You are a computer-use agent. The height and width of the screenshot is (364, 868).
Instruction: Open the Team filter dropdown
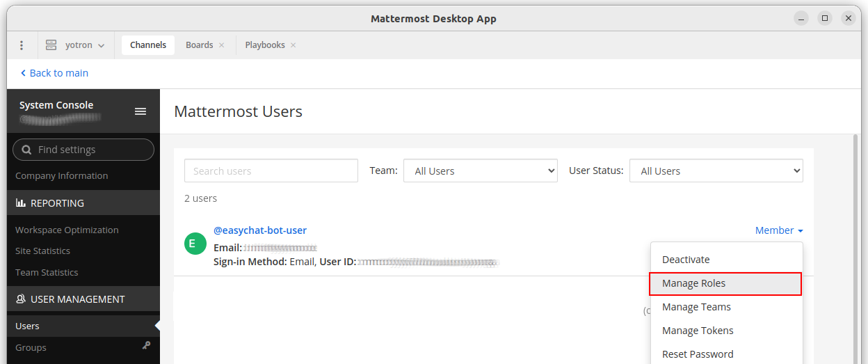click(481, 171)
